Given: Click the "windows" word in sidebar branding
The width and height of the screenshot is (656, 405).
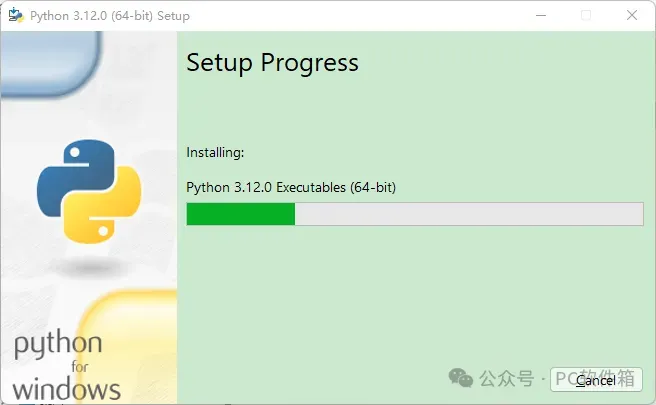Looking at the screenshot, I should pos(67,388).
